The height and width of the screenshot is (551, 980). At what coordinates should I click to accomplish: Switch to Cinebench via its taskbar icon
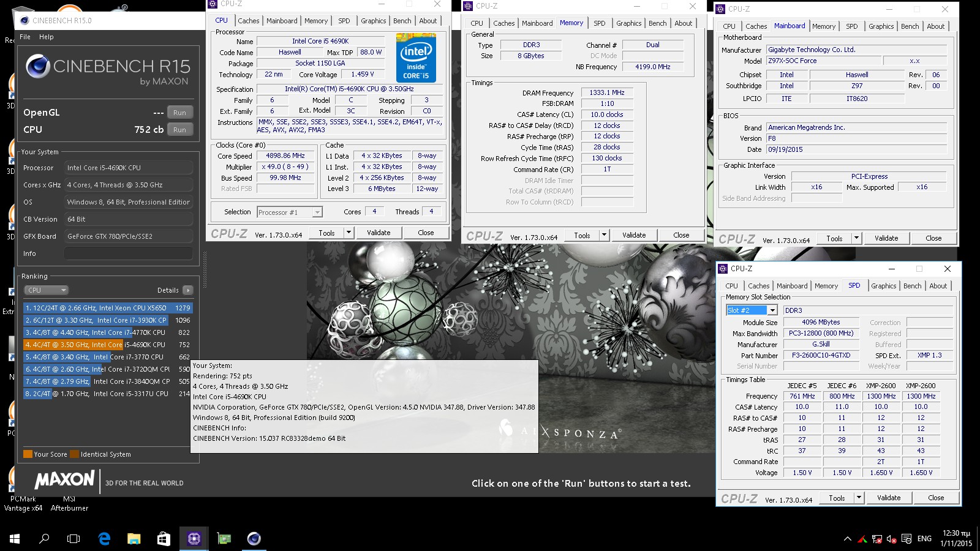click(x=254, y=539)
